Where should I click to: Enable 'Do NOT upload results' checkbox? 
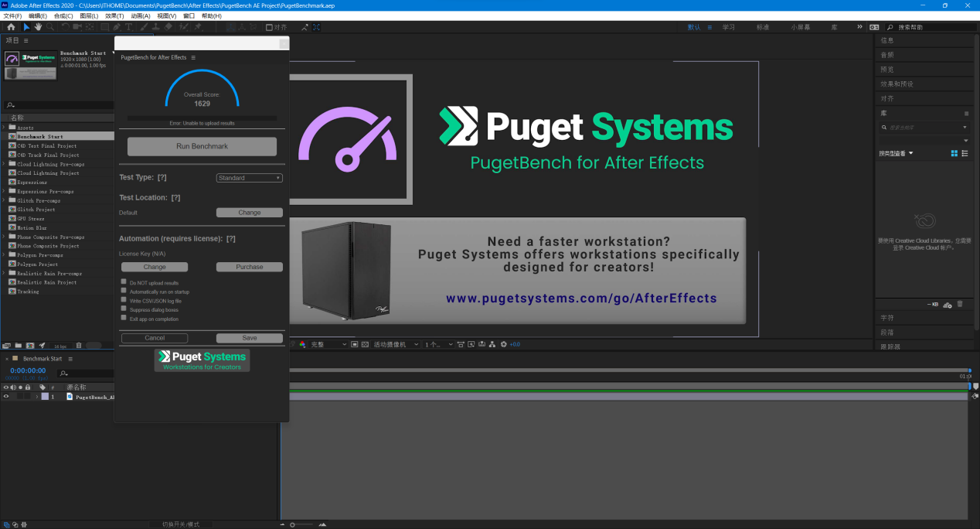point(124,282)
